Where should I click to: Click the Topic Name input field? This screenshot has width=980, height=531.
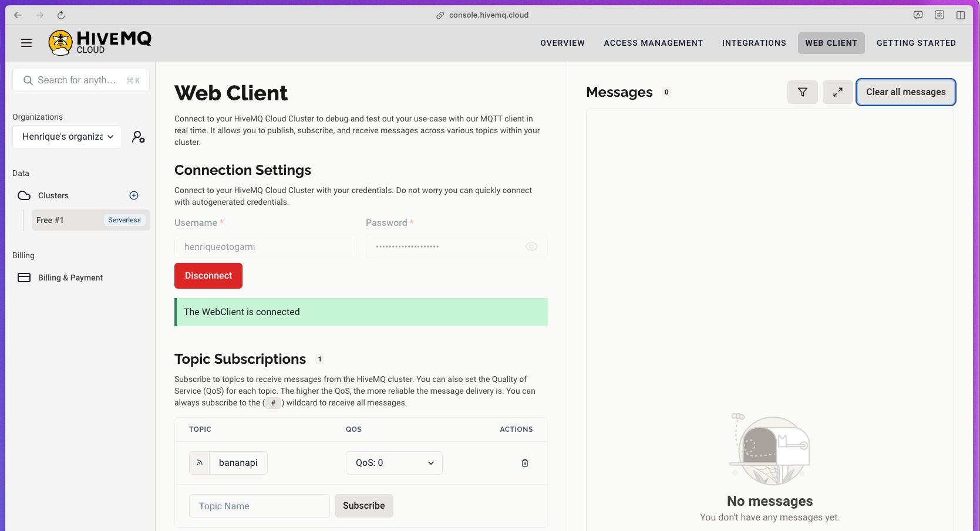coord(260,506)
